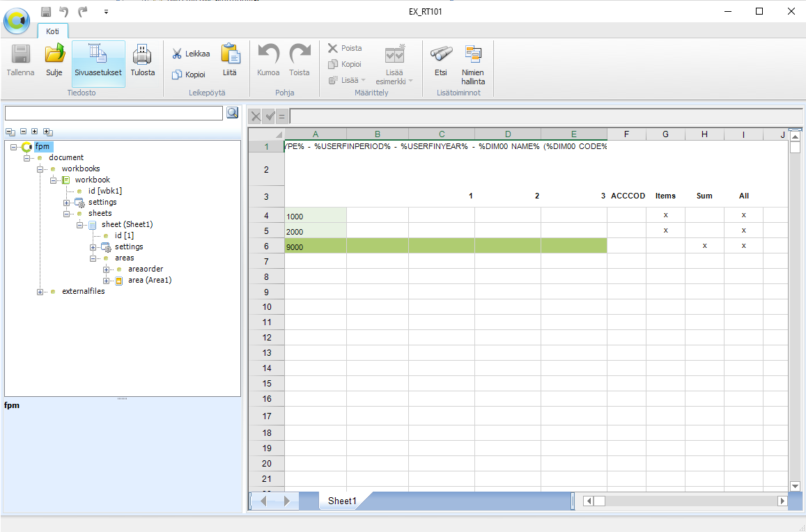Select the Sheet1 sheet tab
The image size is (806, 532).
click(x=342, y=501)
